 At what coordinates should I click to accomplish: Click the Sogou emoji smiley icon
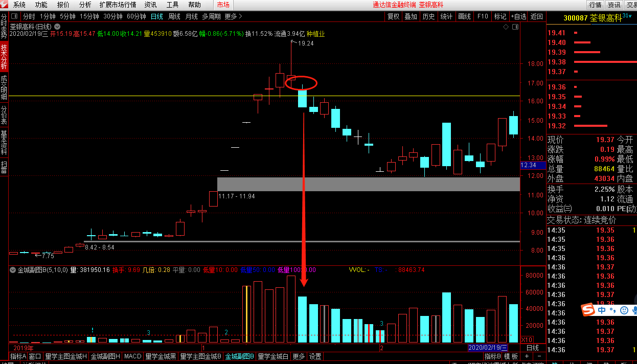(624, 310)
